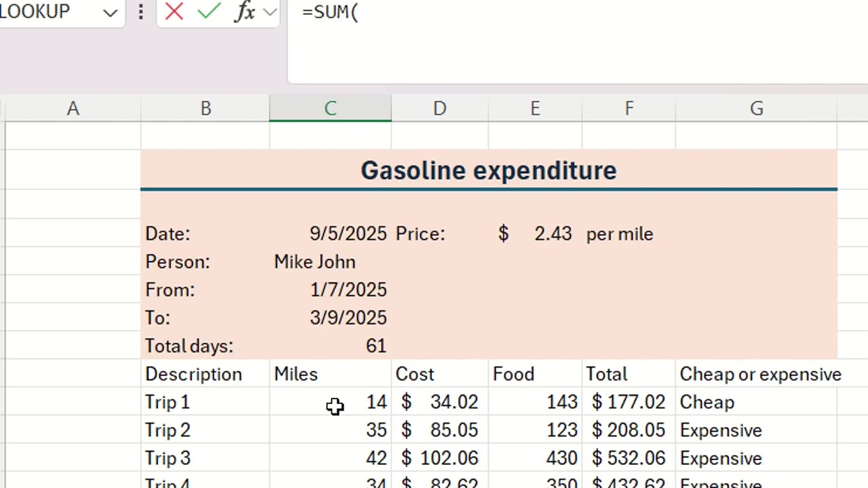Select the Trip 3 cell
Screen dimensions: 868x488
(x=205, y=459)
